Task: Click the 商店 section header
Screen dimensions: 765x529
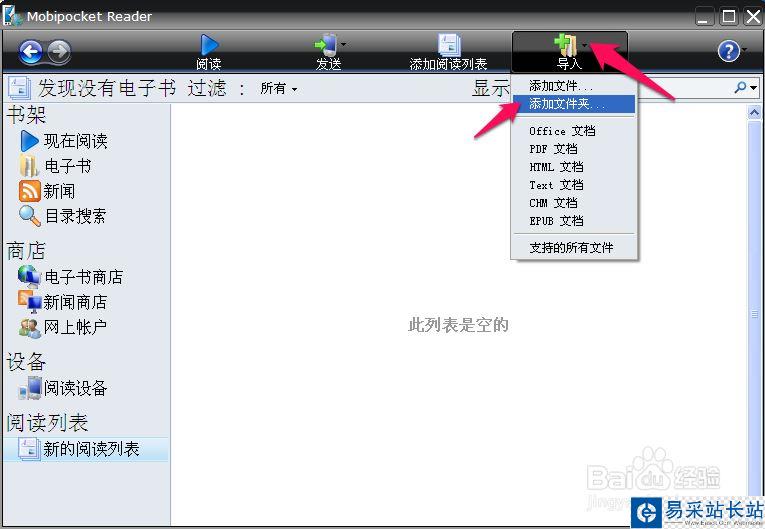Action: click(26, 251)
